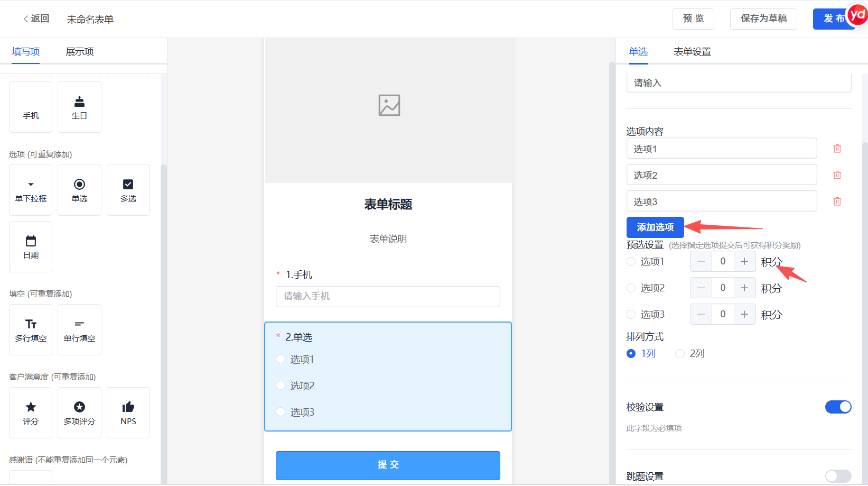Toggle the 校验设置 switch off

[838, 407]
